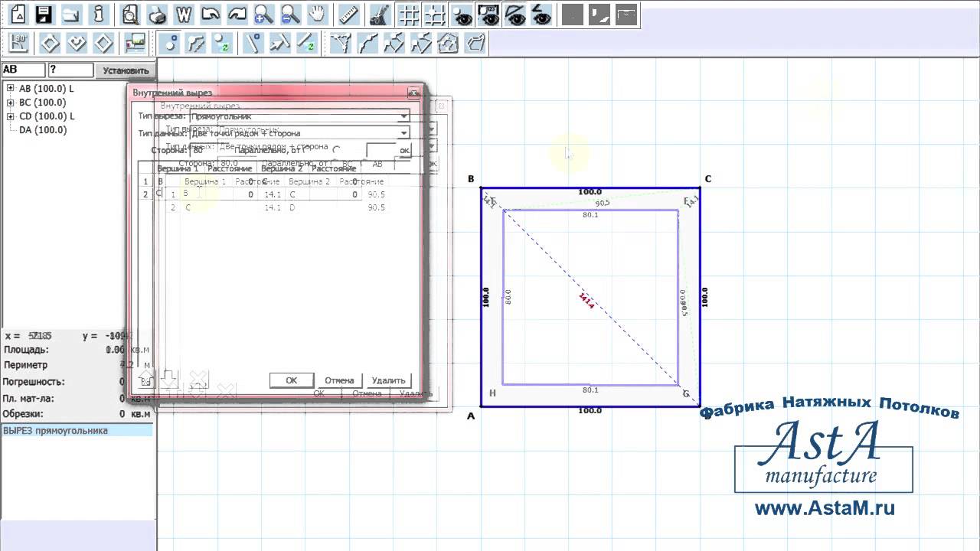Zoom in with the plus magnifier icon

pyautogui.click(x=263, y=14)
